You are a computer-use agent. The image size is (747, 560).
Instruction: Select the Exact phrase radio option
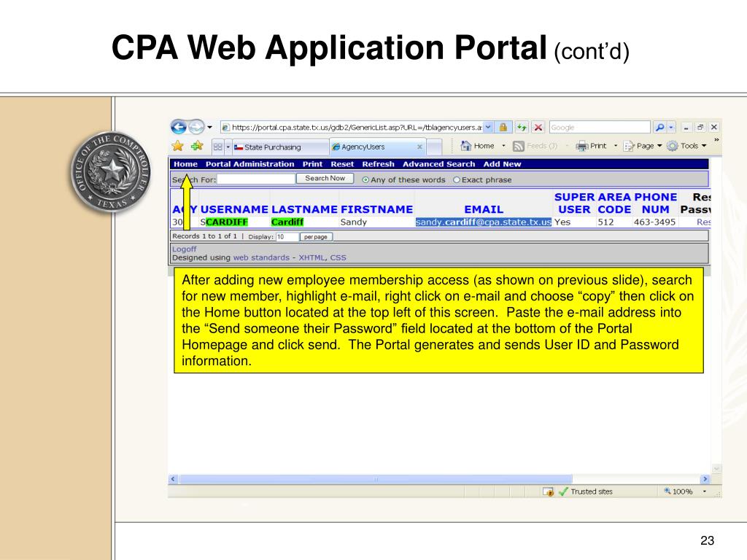click(457, 180)
